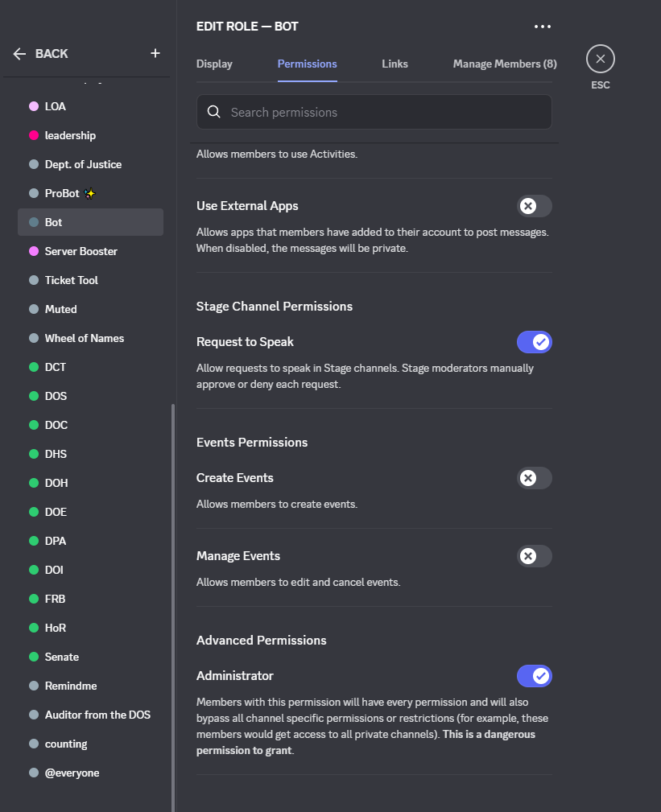Click the pink color dot beside leadership
Screen dimensions: 661x812
34,135
